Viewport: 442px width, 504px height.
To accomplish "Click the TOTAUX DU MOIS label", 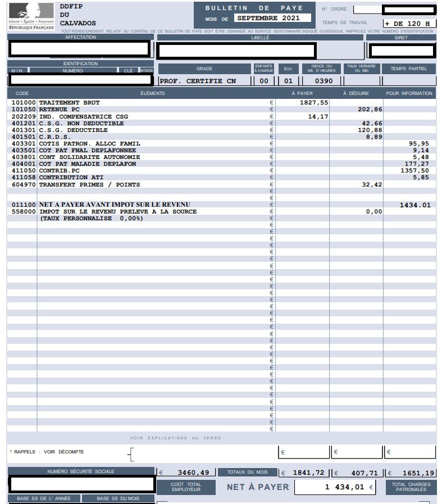I will point(247,472).
